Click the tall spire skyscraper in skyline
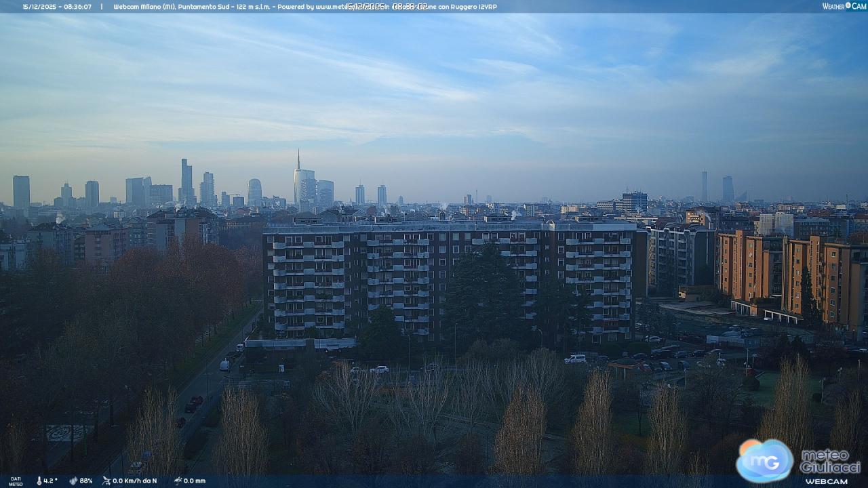The image size is (868, 488). click(x=298, y=180)
